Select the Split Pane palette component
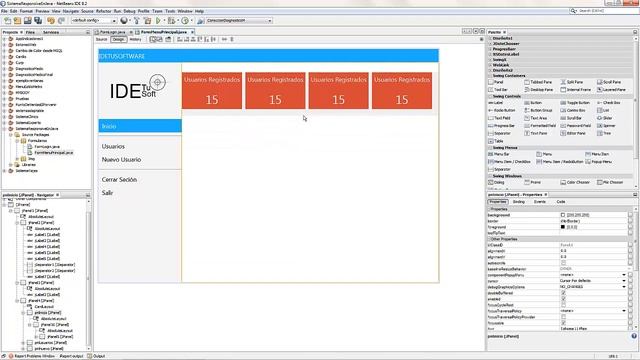 572,82
